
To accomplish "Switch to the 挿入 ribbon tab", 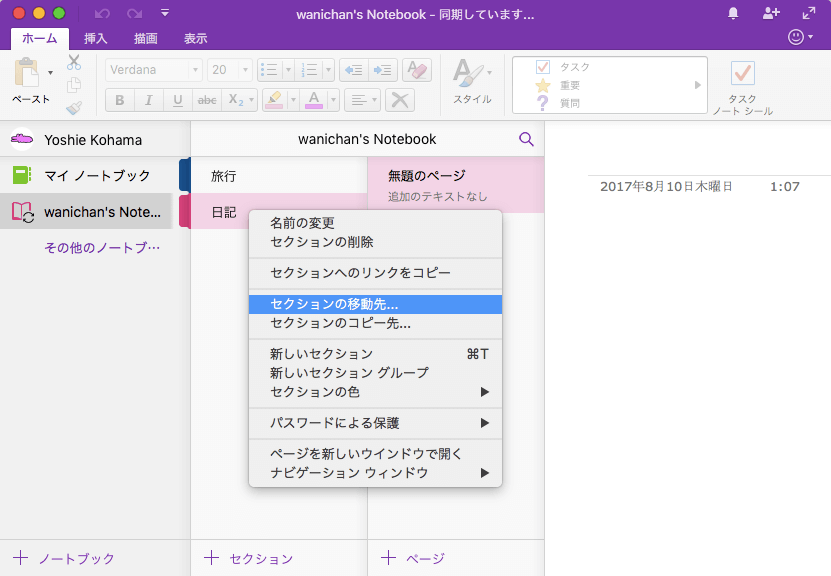I will [x=95, y=38].
